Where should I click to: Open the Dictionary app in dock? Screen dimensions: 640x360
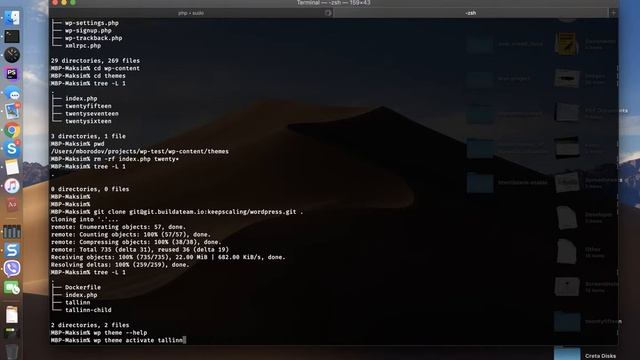(12, 204)
